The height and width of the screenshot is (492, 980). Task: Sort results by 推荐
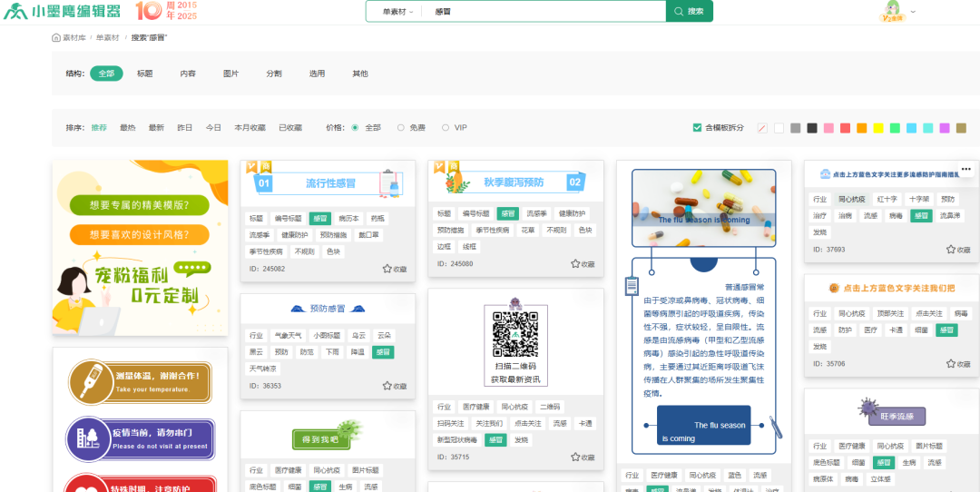(99, 127)
